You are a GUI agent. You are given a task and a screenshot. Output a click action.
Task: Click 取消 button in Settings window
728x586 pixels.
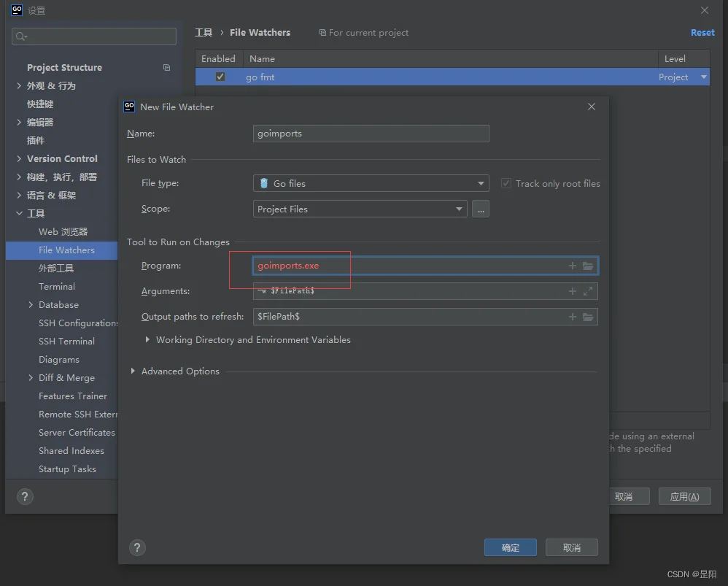click(x=629, y=496)
